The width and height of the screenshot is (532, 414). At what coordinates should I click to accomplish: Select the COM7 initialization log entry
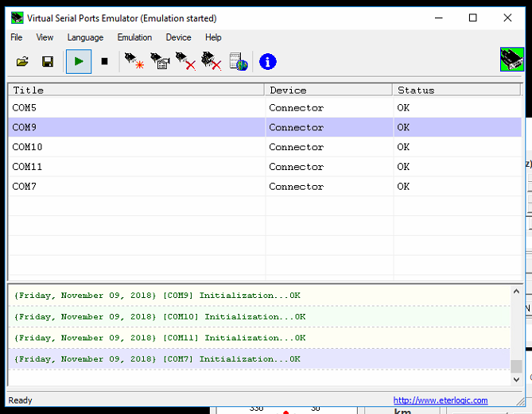tap(259, 358)
